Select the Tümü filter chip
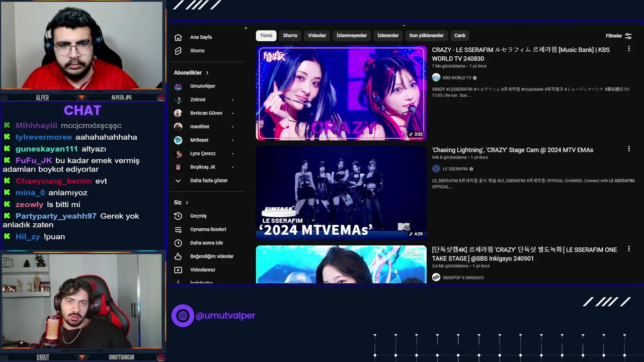Image resolution: width=644 pixels, height=362 pixels. pyautogui.click(x=266, y=36)
